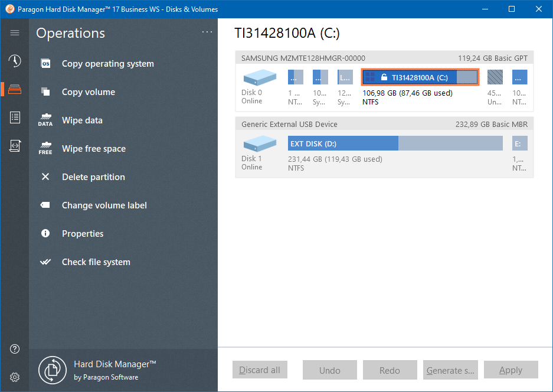
Task: Select the L... 12... partition on Disk 0
Action: (345, 77)
